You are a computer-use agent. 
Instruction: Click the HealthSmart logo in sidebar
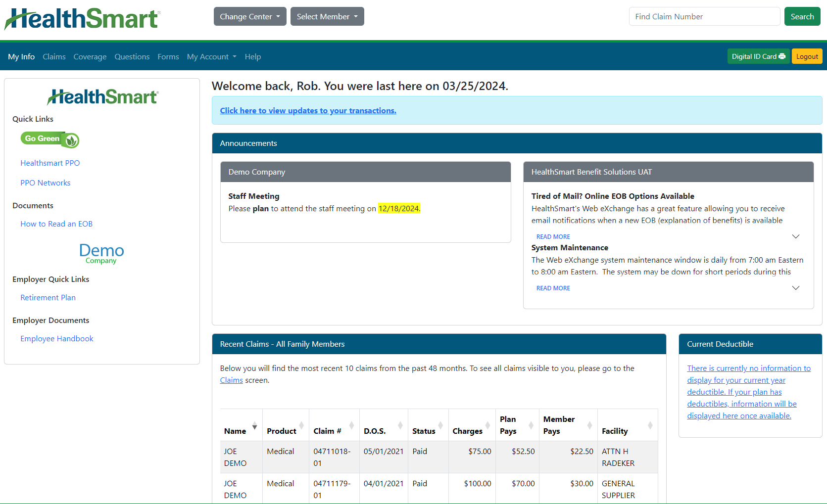(103, 96)
